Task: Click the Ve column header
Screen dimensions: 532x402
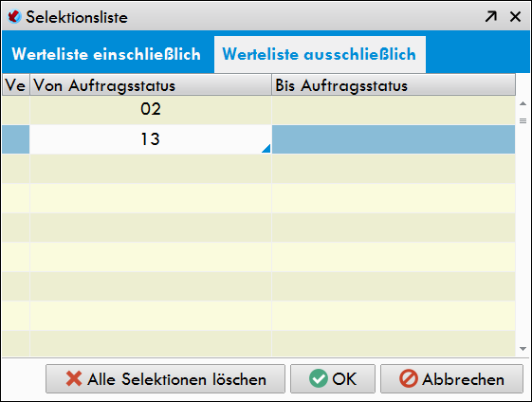Action: coord(15,85)
